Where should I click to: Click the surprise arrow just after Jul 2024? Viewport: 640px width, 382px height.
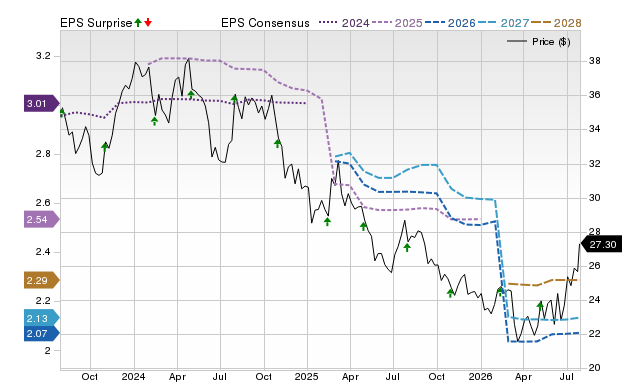[234, 98]
